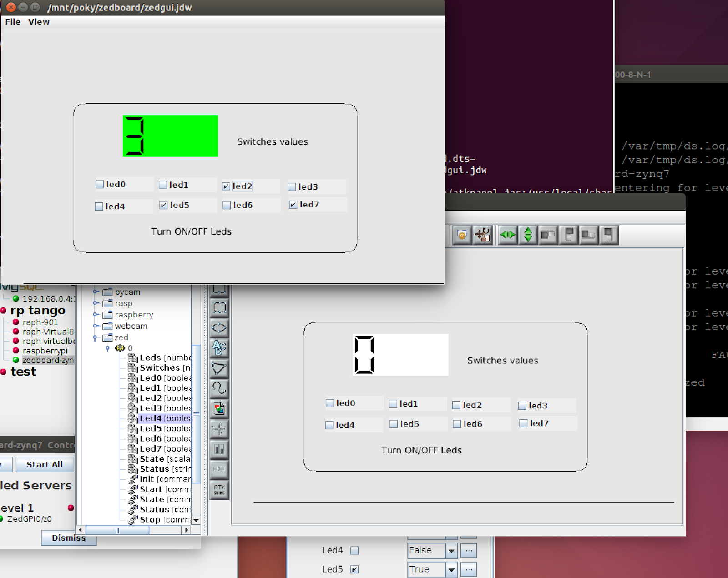728x578 pixels.
Task: Uncheck led7 in the zedgui.jdw window
Action: tap(293, 205)
